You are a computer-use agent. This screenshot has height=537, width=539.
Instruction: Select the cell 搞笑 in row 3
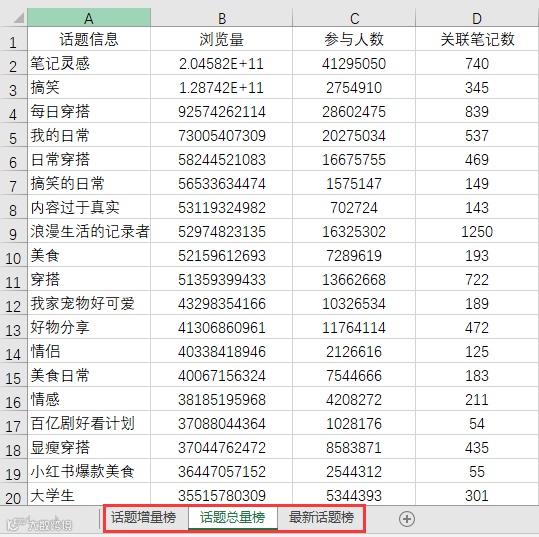[x=89, y=87]
